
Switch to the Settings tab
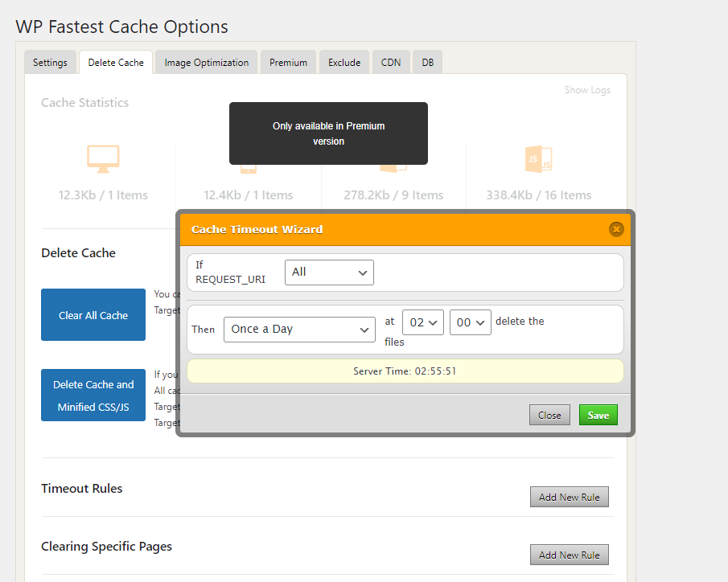tap(50, 63)
